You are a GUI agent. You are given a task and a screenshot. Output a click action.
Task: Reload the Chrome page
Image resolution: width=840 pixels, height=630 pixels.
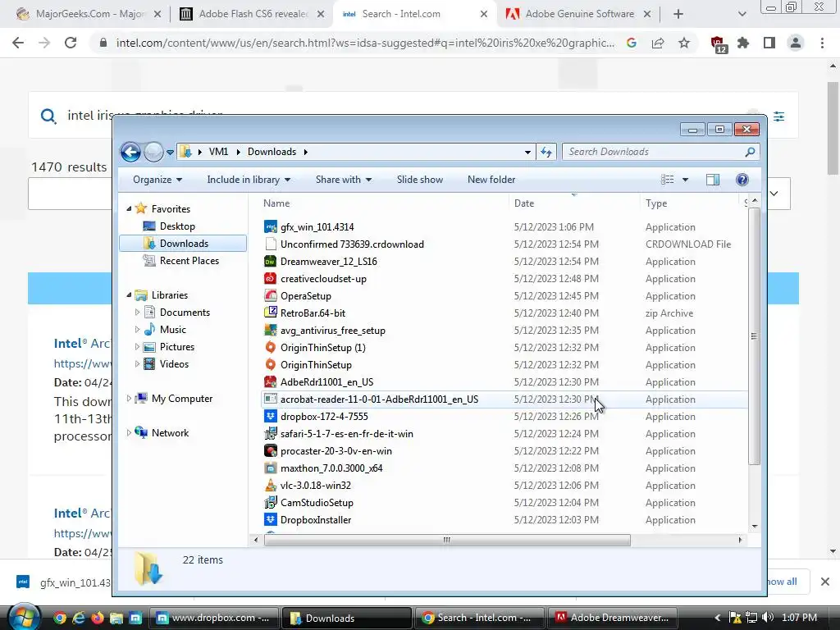click(71, 43)
